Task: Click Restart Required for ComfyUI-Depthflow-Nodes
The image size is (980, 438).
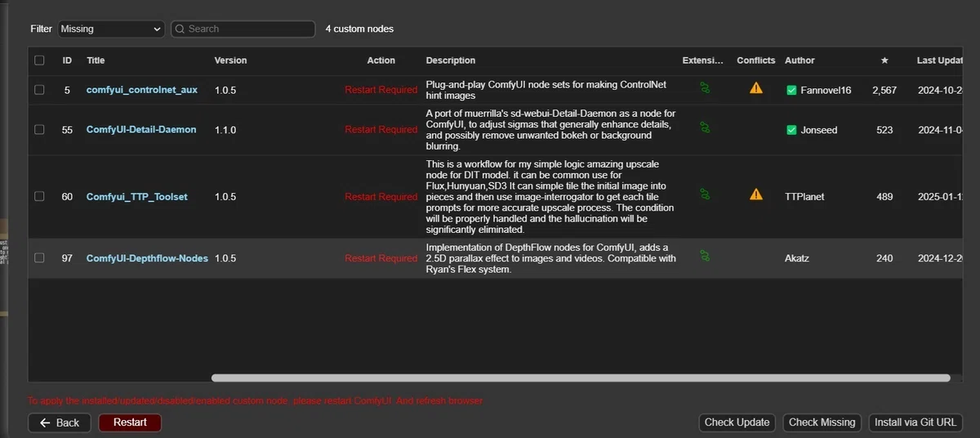Action: click(x=381, y=258)
